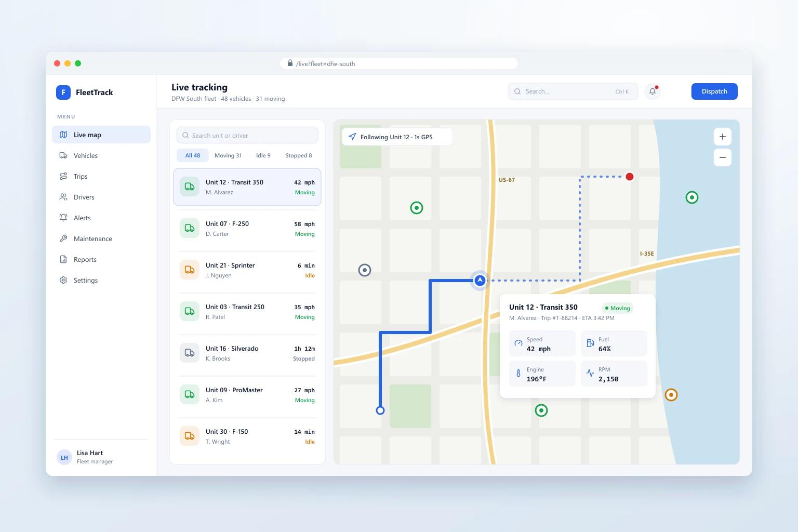Open the Maintenance page

tap(101, 238)
